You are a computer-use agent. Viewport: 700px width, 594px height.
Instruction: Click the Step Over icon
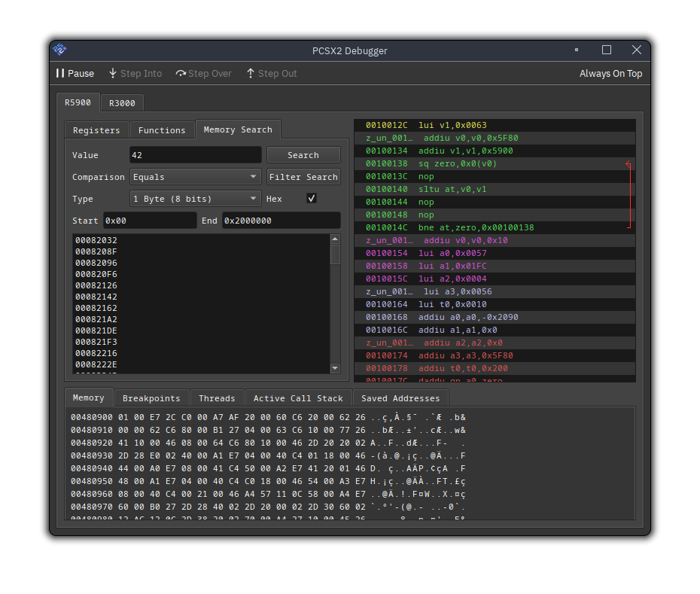[x=181, y=74]
